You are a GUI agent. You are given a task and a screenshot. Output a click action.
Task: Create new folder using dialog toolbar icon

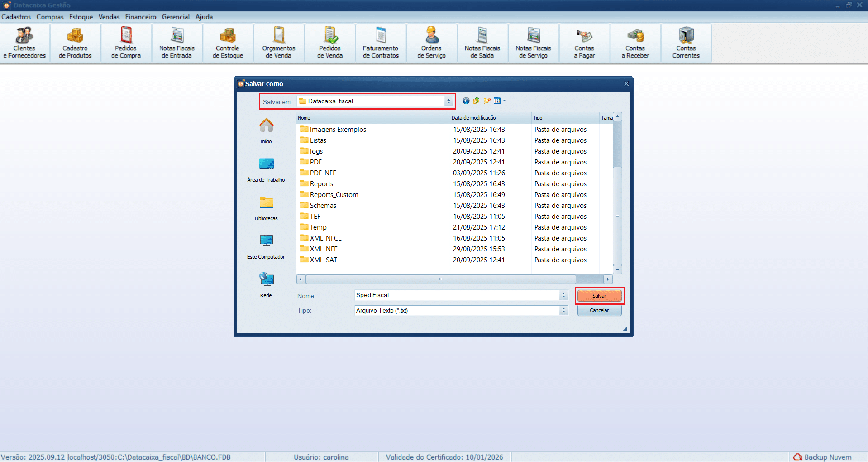click(487, 101)
